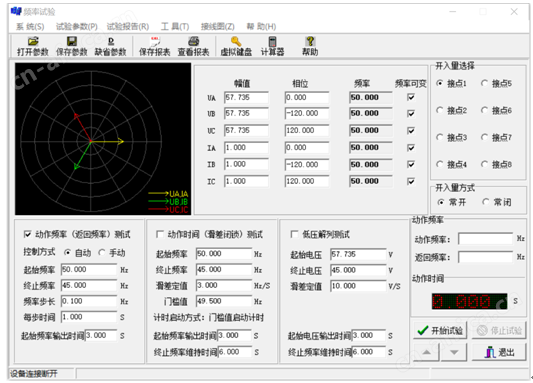
Task: Open the 接线图(Z) menu
Action: click(x=218, y=27)
